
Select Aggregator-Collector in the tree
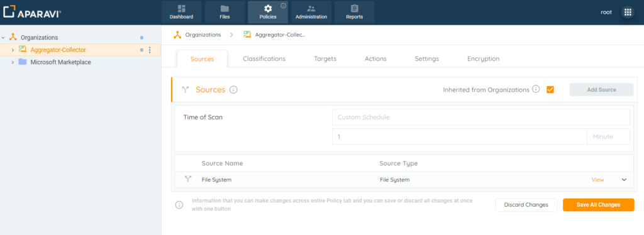point(58,50)
